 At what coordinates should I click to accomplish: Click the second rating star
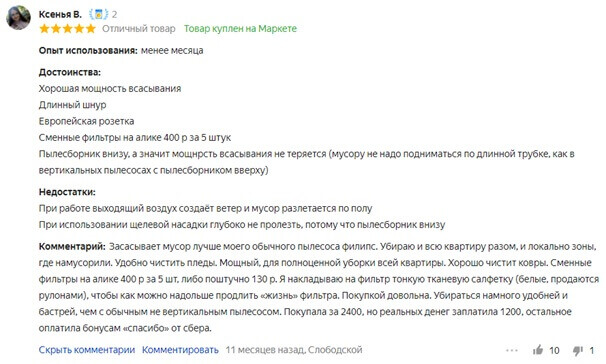(x=56, y=29)
